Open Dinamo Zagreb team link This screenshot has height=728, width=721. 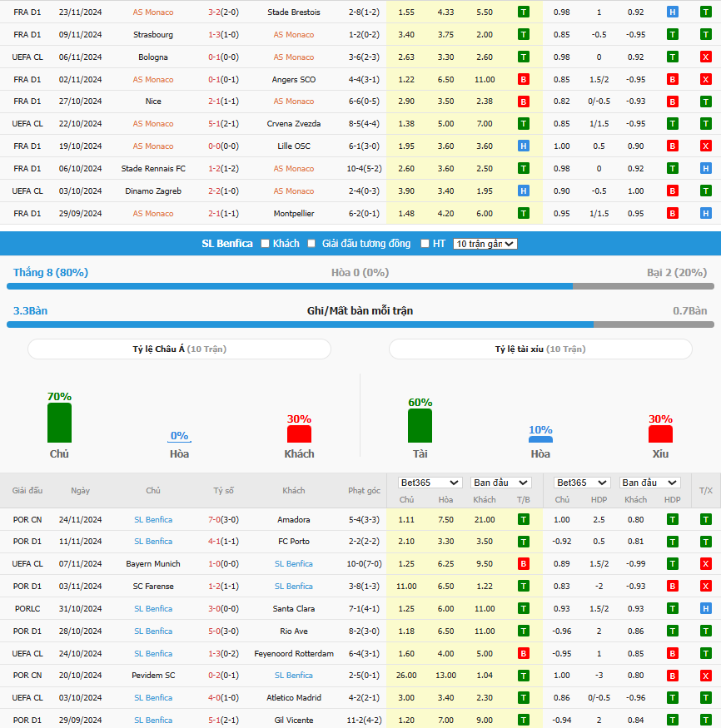(x=153, y=191)
